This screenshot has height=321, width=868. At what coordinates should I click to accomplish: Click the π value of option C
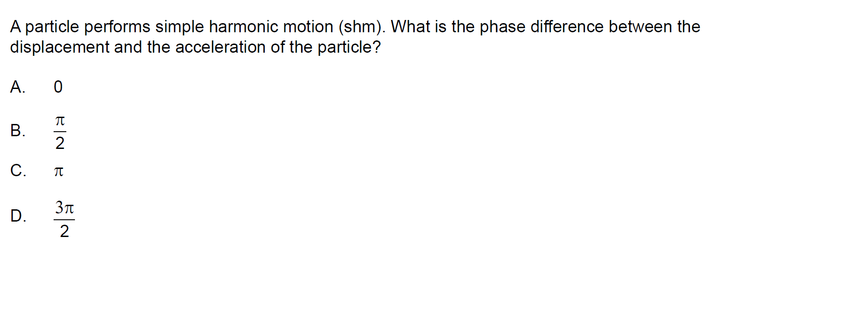(x=59, y=172)
